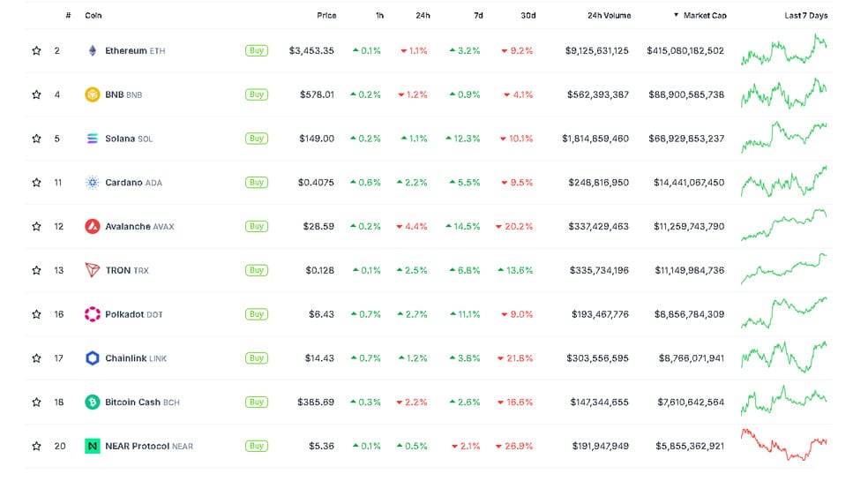Favorite Ethereum with its star
The width and height of the screenshot is (868, 489).
[36, 50]
